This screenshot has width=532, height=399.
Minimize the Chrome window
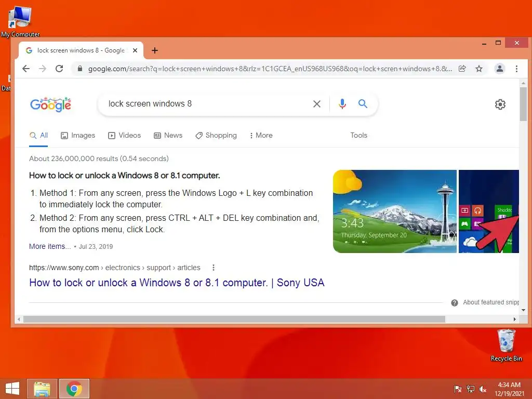(484, 43)
